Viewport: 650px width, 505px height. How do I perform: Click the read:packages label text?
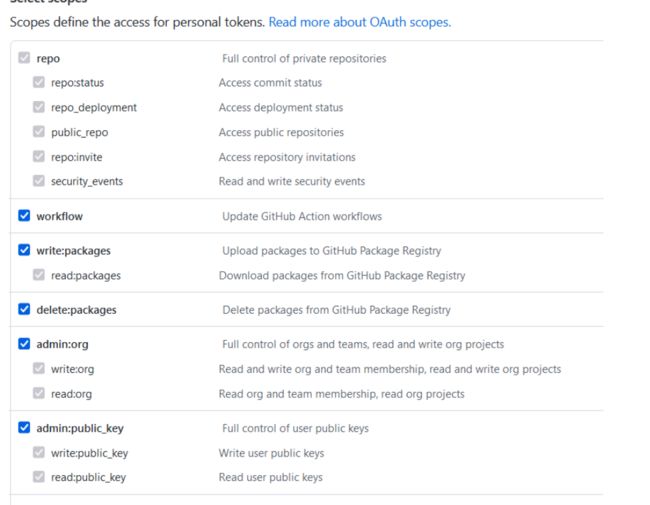click(x=86, y=276)
